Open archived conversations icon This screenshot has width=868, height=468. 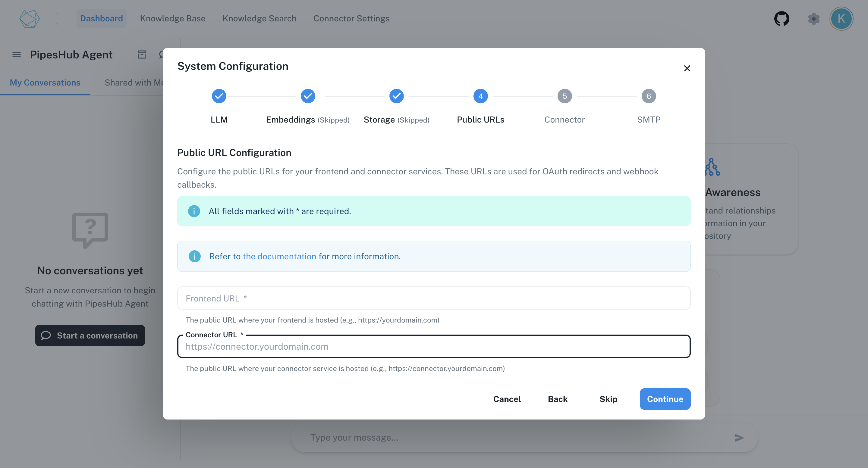(x=142, y=54)
